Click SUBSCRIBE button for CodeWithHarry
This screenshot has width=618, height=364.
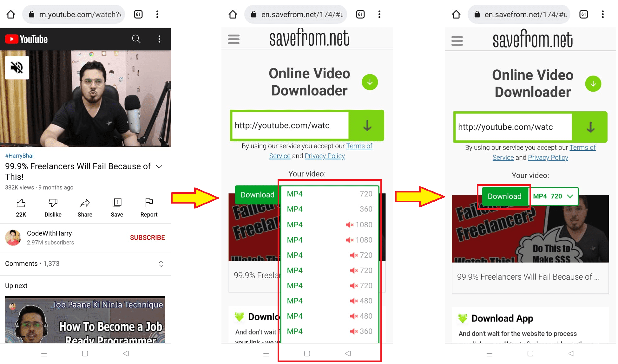(148, 237)
